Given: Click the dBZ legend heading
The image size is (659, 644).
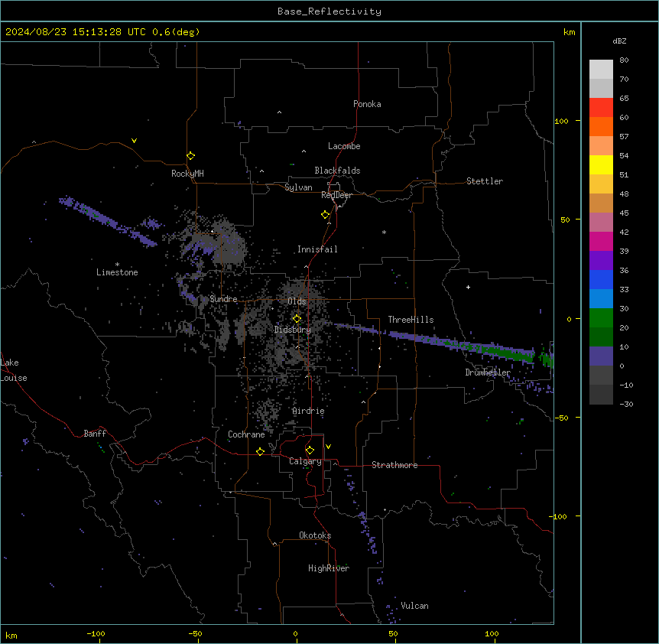Looking at the screenshot, I should point(619,41).
